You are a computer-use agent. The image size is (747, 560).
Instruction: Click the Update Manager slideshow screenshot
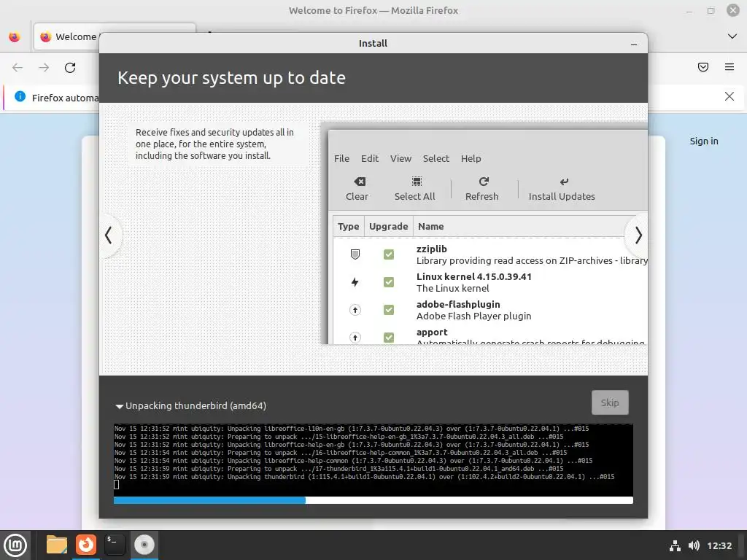click(x=484, y=233)
